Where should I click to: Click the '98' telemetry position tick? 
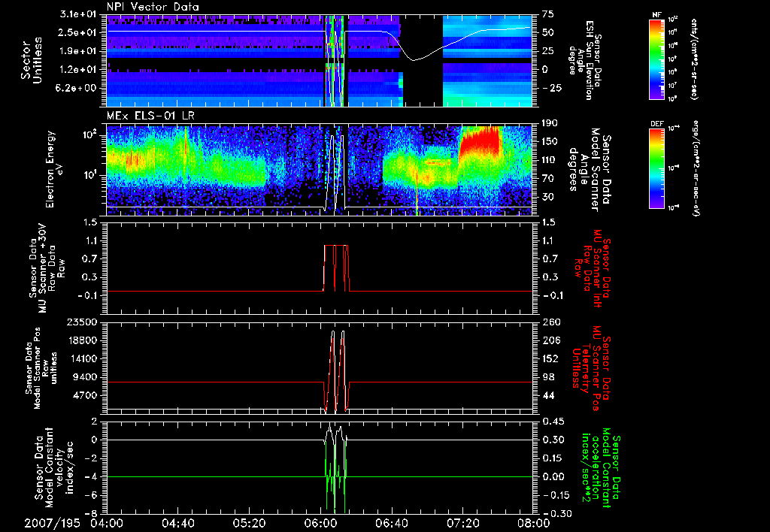[548, 377]
